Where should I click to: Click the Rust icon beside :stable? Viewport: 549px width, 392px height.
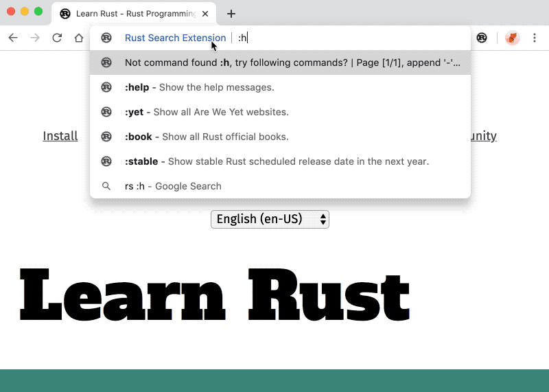point(106,161)
